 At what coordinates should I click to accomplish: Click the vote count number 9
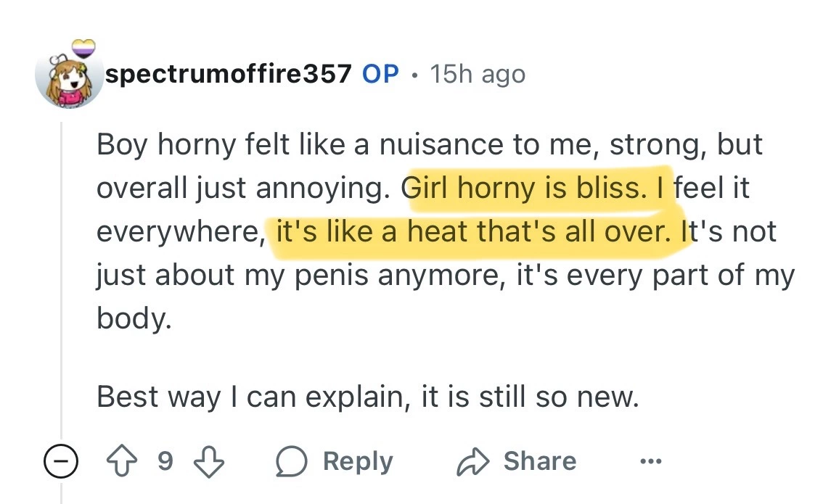[x=165, y=462]
